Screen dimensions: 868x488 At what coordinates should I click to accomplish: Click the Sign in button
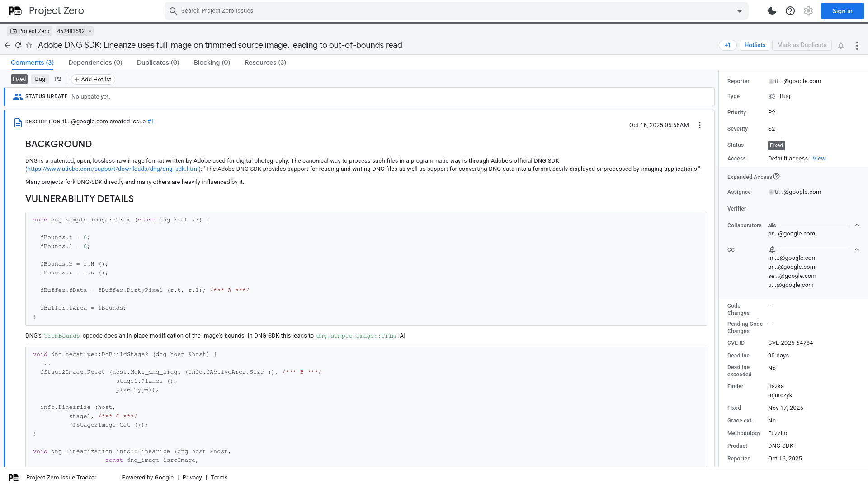[842, 10]
